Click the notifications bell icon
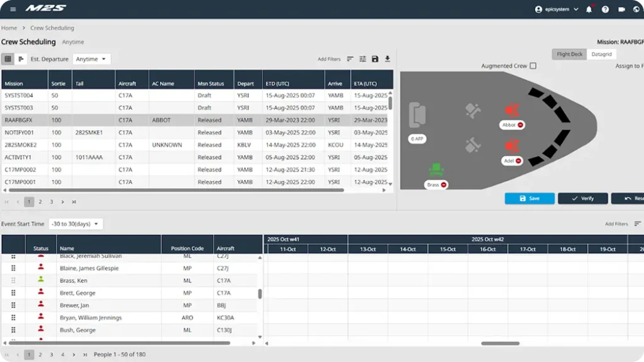 tap(589, 9)
